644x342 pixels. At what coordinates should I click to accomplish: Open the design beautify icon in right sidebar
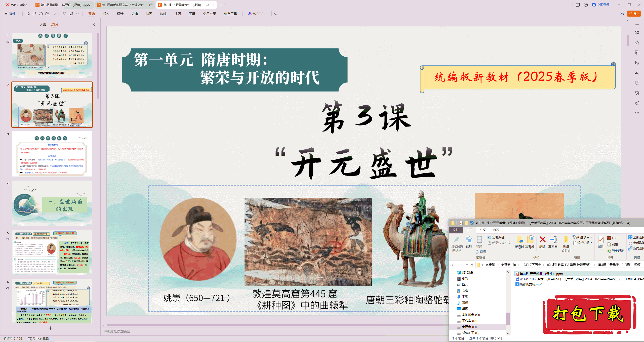coord(637,63)
